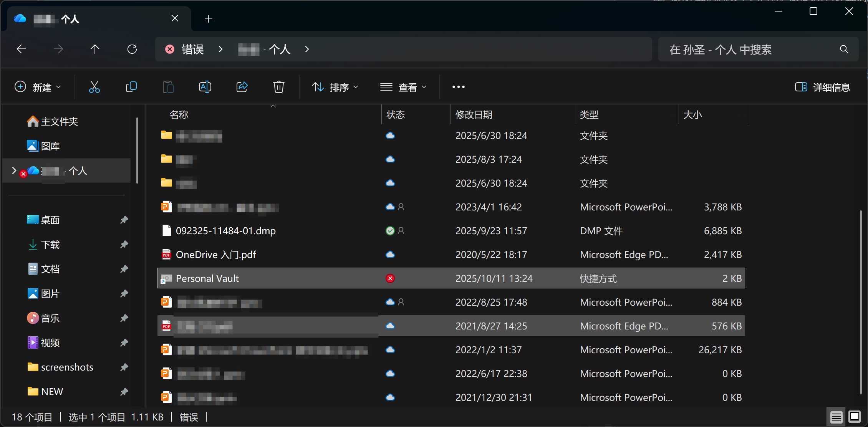Click the Share icon in toolbar
Image resolution: width=868 pixels, height=427 pixels.
pos(242,87)
